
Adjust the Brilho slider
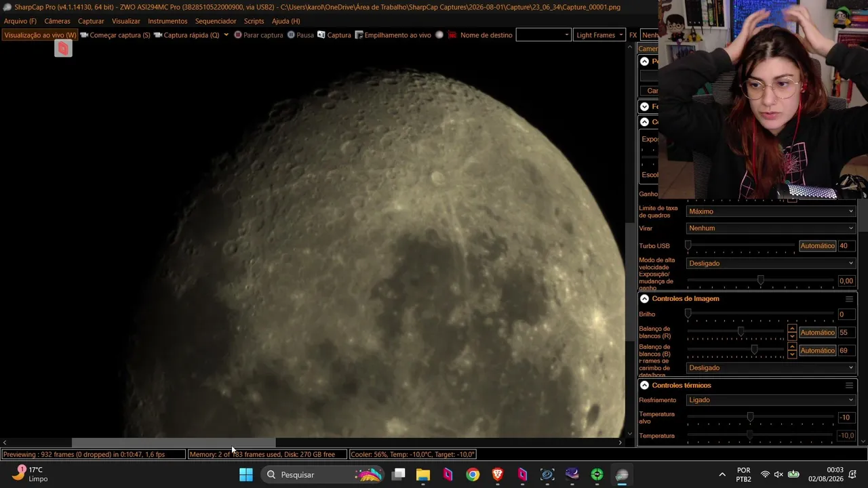pyautogui.click(x=760, y=314)
